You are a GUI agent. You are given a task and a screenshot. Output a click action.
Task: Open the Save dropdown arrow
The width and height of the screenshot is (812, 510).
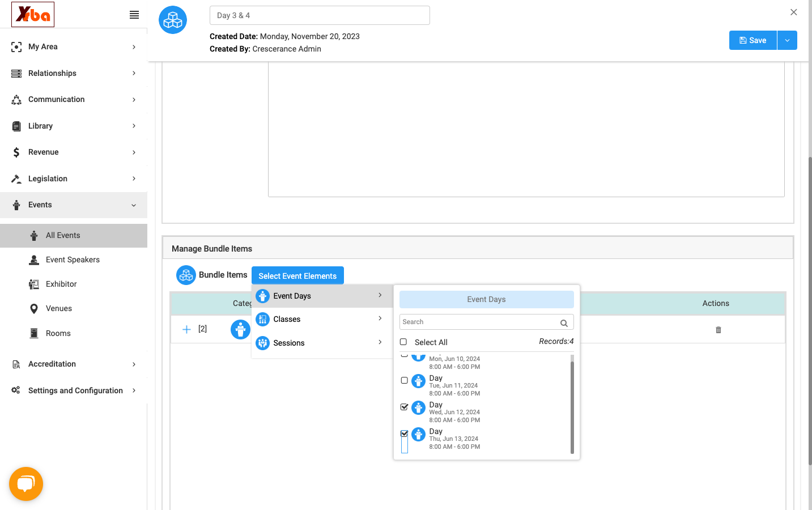tap(787, 40)
